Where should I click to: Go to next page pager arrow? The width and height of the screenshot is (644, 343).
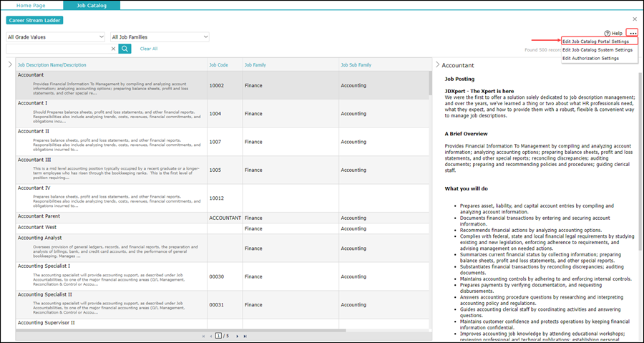[238, 336]
